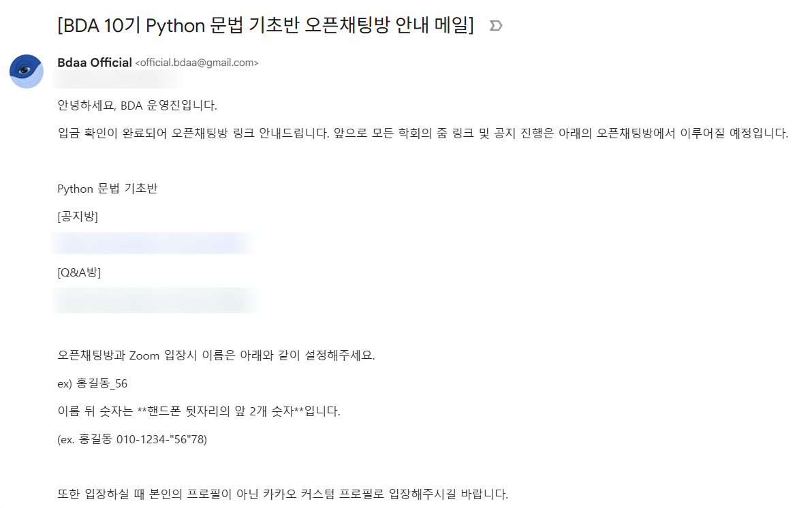Click the [공지방] label

(x=78, y=217)
